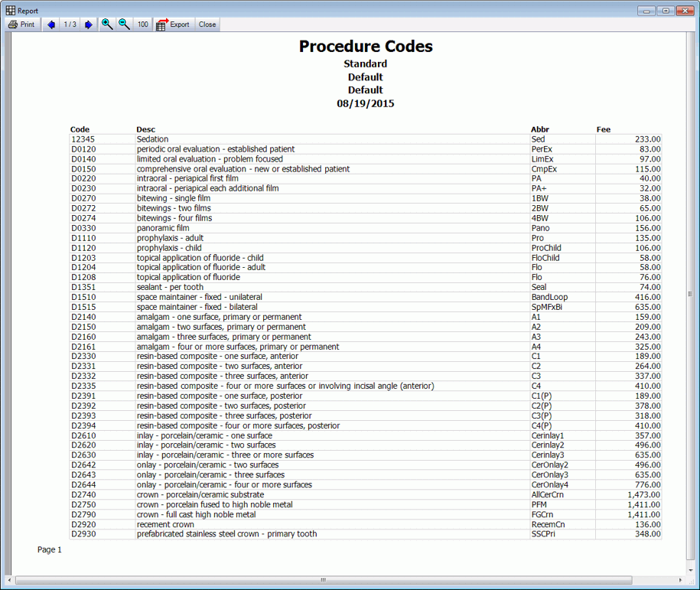The width and height of the screenshot is (700, 590).
Task: Click 'limited oral evaluation - problem focused'
Action: 210,159
